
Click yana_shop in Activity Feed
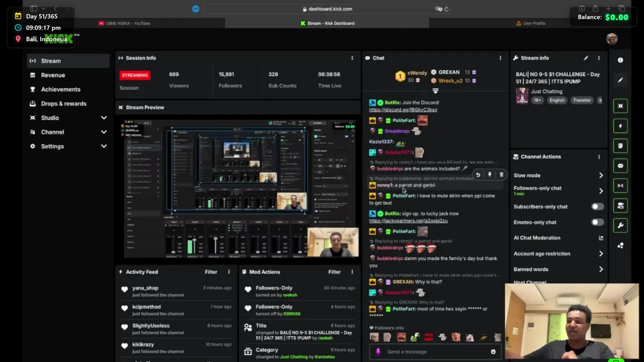[145, 288]
